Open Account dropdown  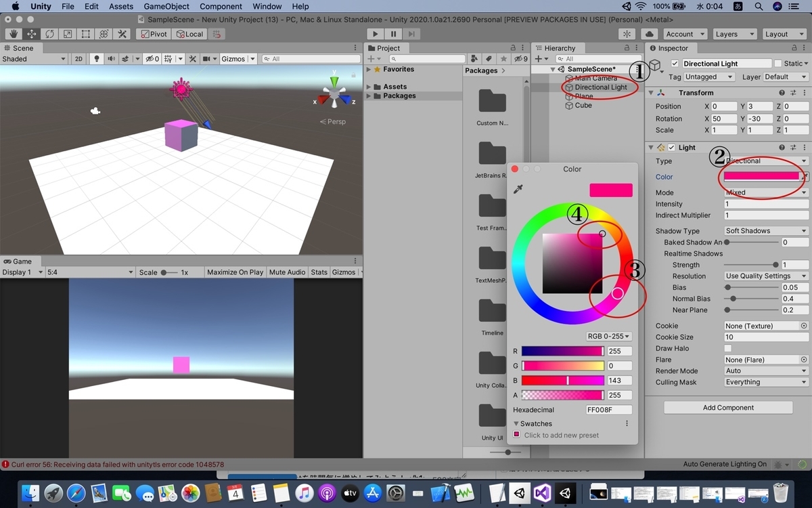point(684,34)
